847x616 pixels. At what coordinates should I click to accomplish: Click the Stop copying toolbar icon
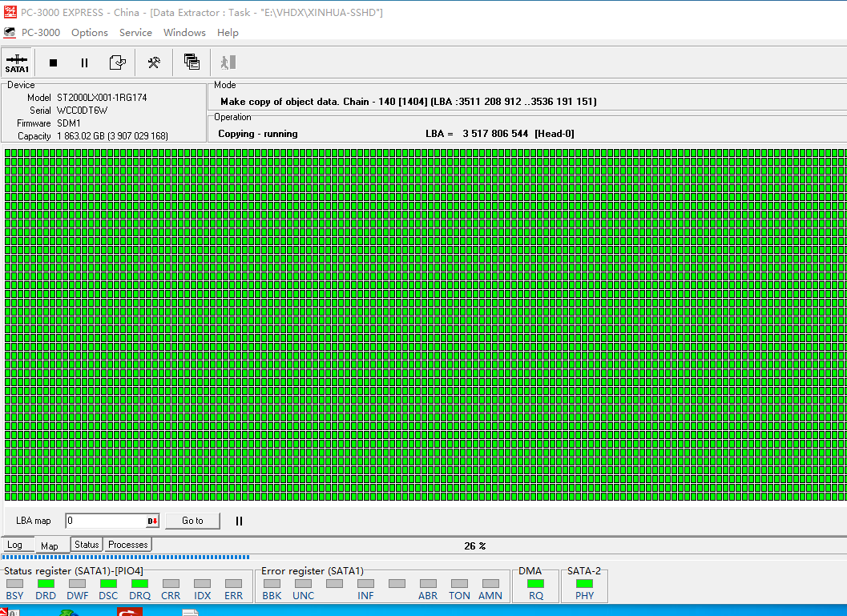tap(52, 62)
